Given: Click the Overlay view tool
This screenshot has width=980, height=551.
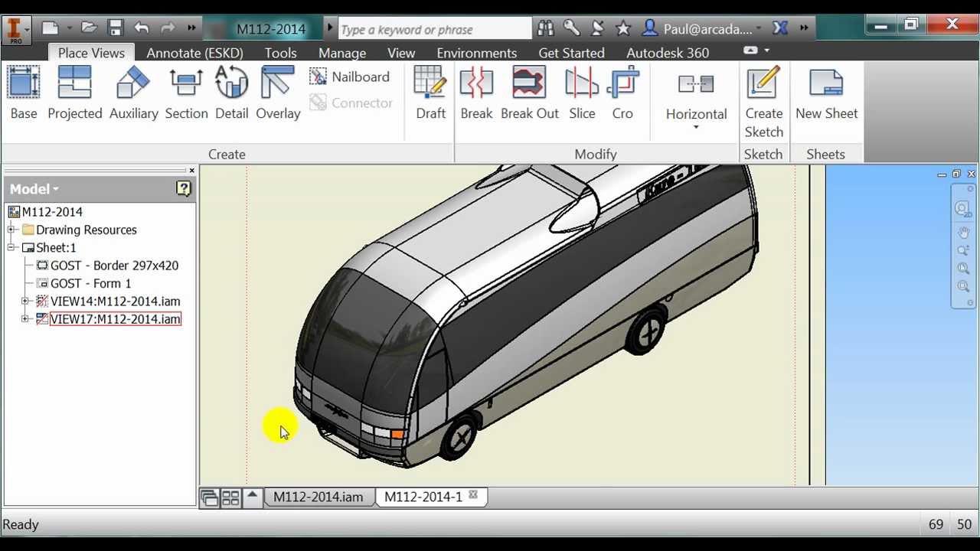Looking at the screenshot, I should [x=277, y=93].
